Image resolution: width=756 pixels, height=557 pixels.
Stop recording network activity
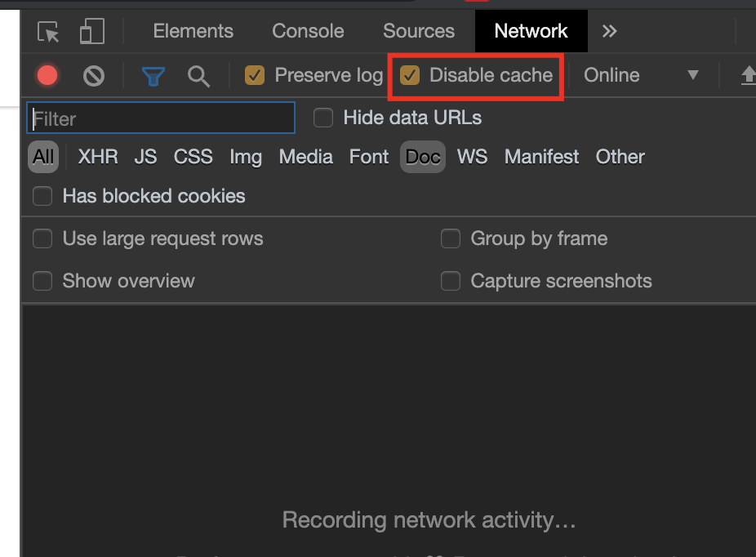click(x=47, y=75)
